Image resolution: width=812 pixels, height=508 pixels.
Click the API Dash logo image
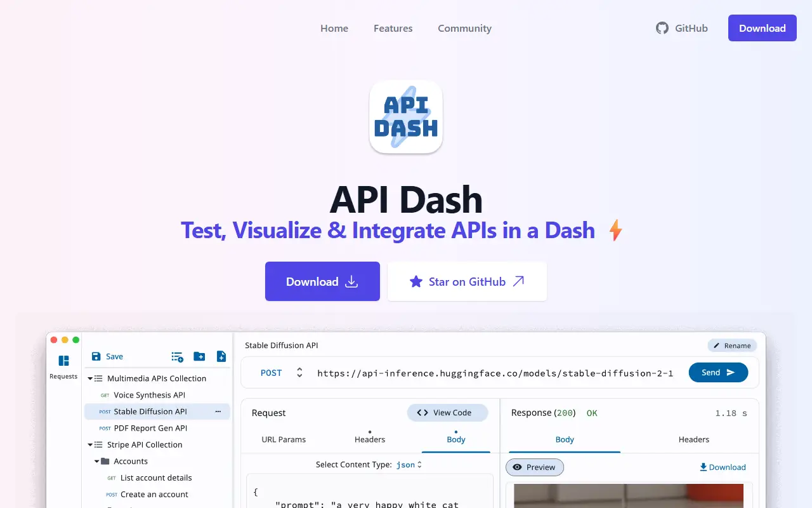(406, 117)
